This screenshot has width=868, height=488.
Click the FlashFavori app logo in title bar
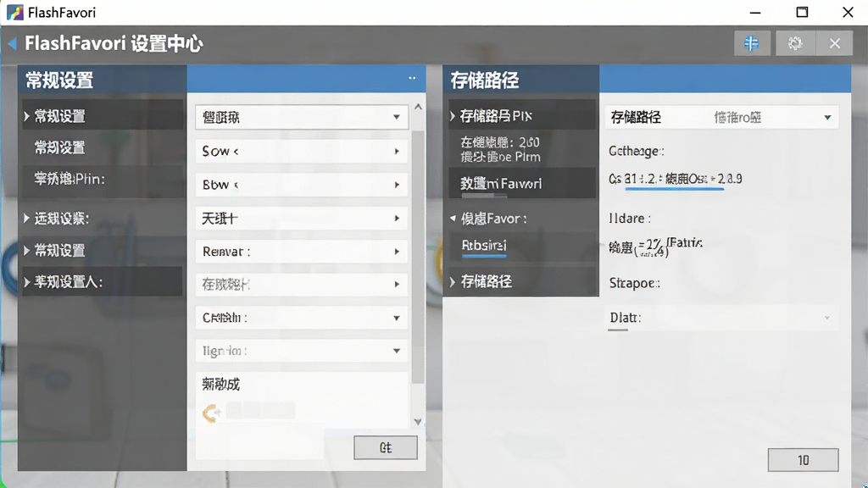pyautogui.click(x=15, y=12)
